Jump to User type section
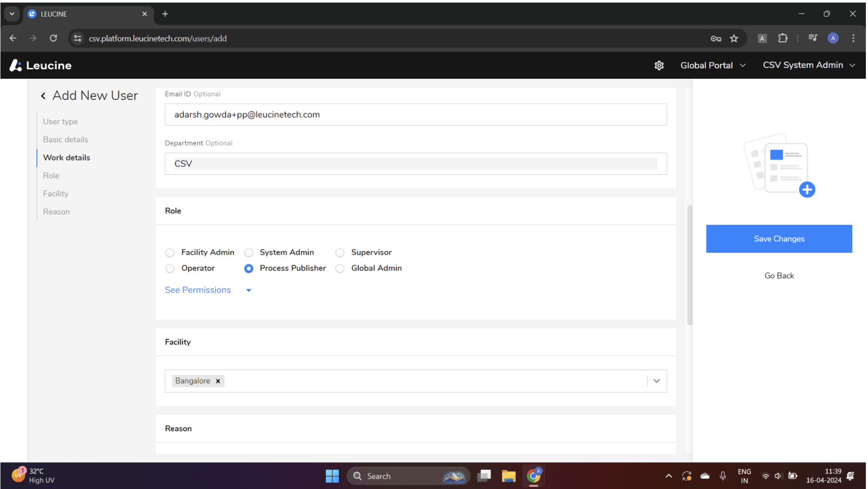868x489 pixels. point(61,122)
